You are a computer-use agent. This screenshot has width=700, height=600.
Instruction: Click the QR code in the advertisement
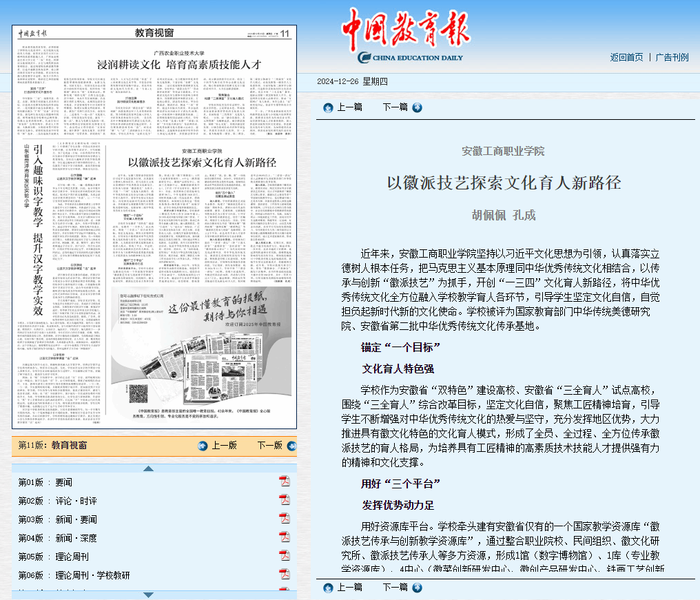coord(138,393)
